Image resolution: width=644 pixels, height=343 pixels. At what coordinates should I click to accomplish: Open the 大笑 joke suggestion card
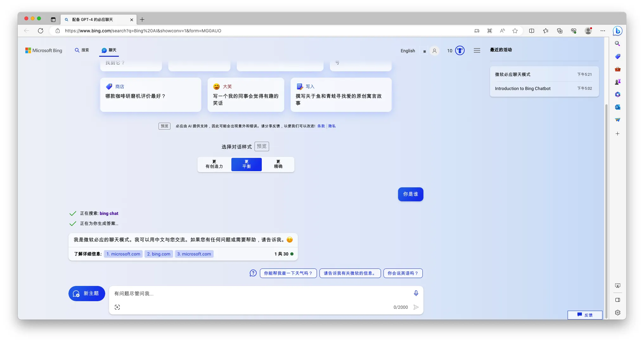(246, 94)
